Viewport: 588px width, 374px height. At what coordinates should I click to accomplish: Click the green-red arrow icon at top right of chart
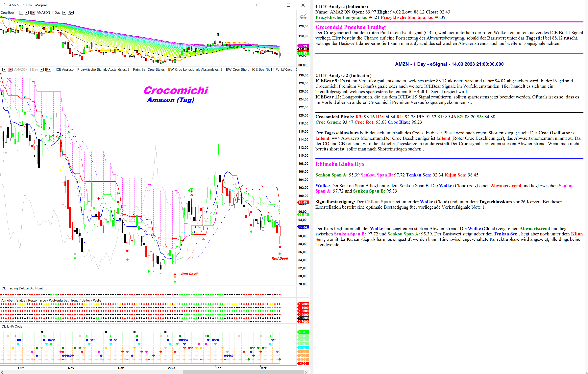click(x=303, y=17)
